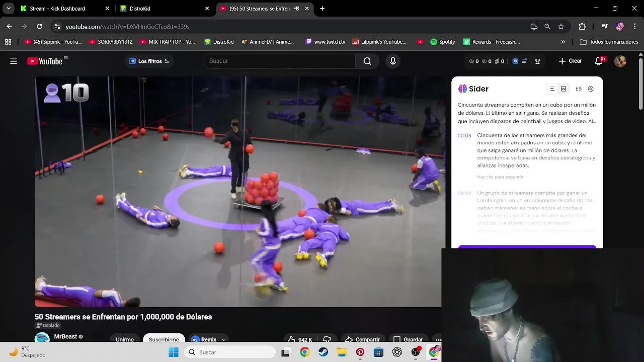Open the YouTube hamburger guide menu
Screen dimensions: 644x362
click(x=14, y=61)
